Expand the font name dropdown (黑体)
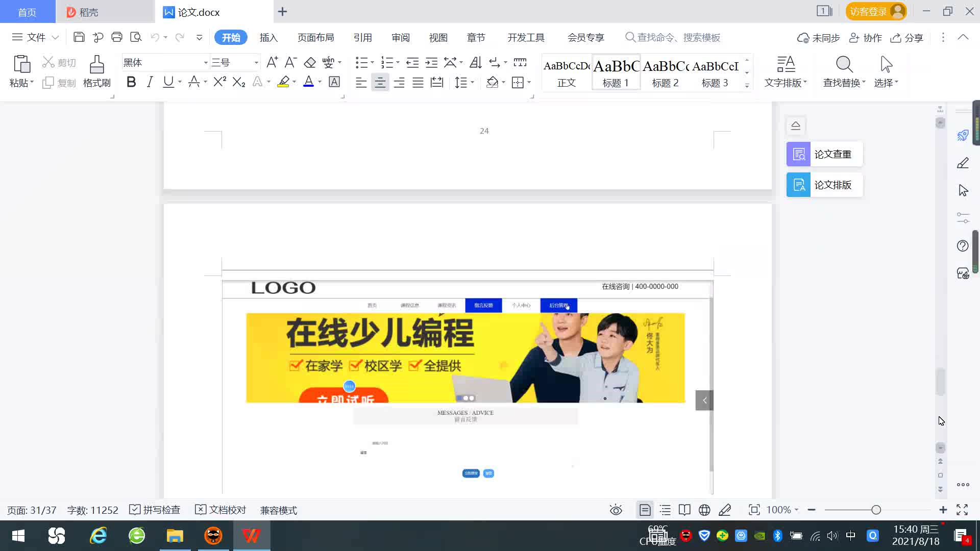 click(206, 63)
